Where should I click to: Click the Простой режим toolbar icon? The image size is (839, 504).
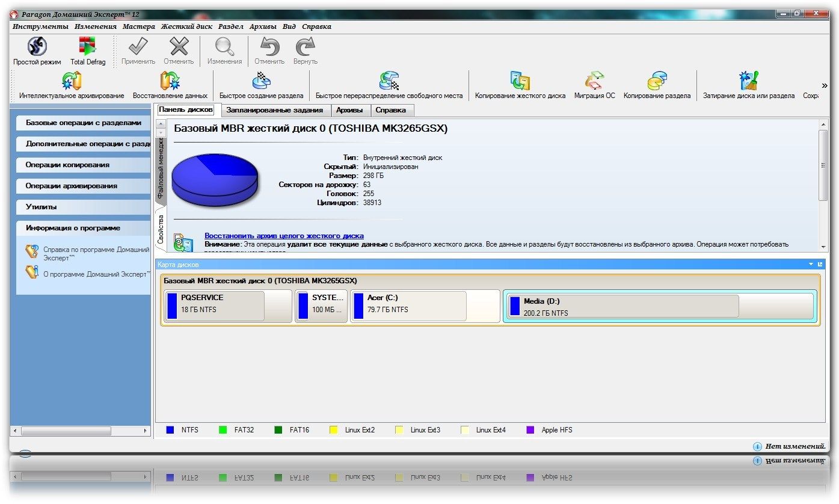coord(37,47)
